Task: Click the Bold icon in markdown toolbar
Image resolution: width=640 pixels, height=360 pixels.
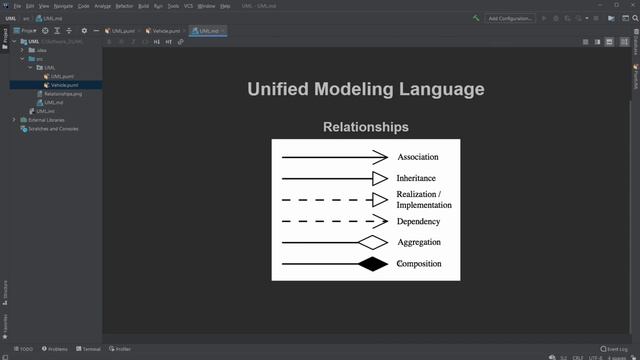Action: point(109,42)
